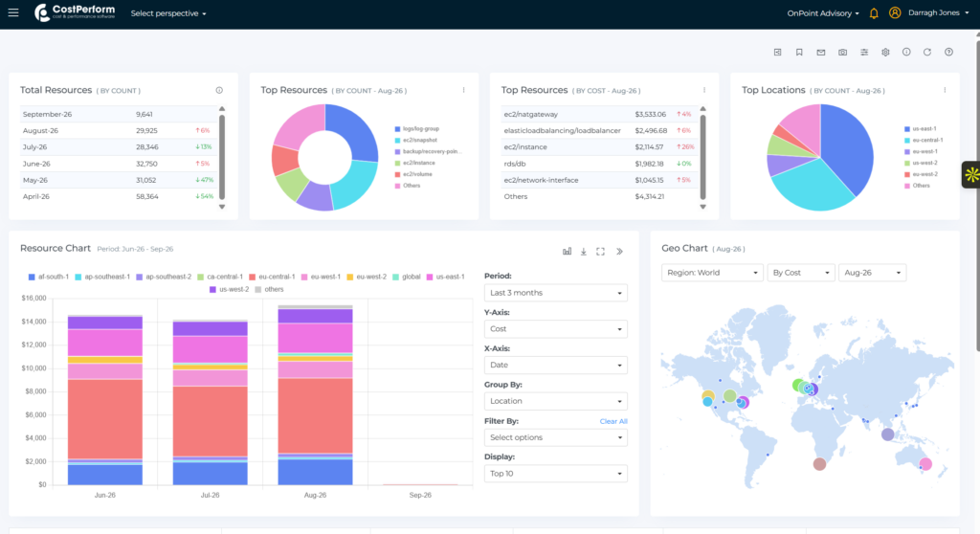Screen dimensions: 980x534
Task: Click the elasticloadbalancing/loadbalancer row
Action: [599, 131]
